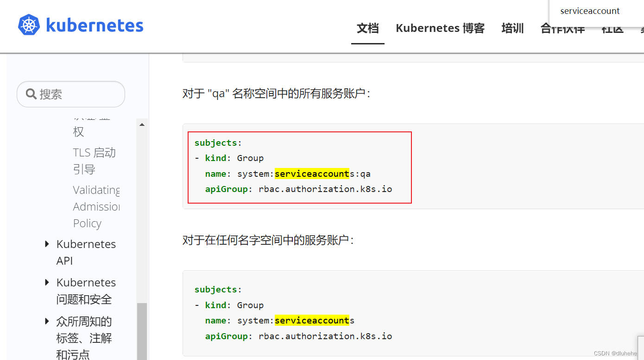Click the 搜索 search input box

point(70,94)
